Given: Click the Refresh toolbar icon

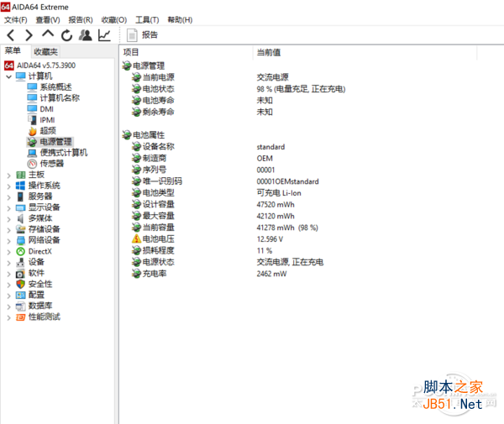Looking at the screenshot, I should point(67,35).
